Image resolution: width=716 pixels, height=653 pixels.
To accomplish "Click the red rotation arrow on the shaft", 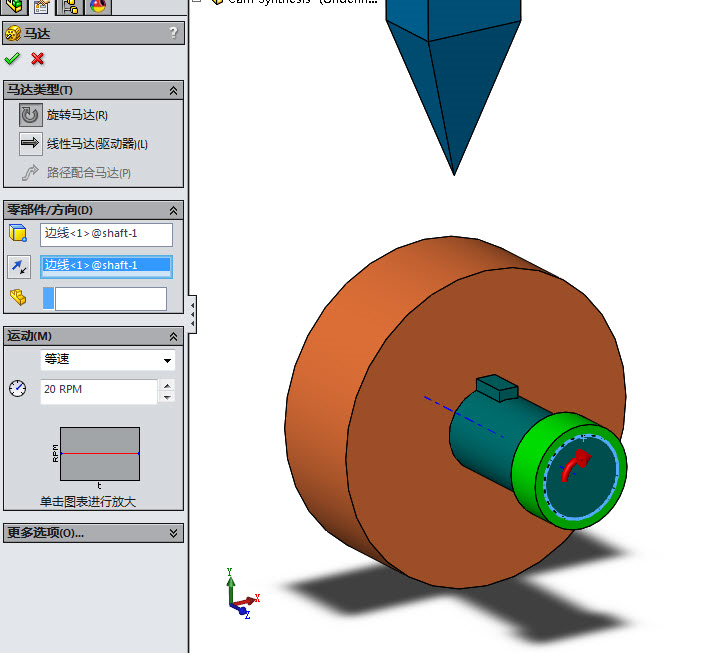I will click(574, 464).
